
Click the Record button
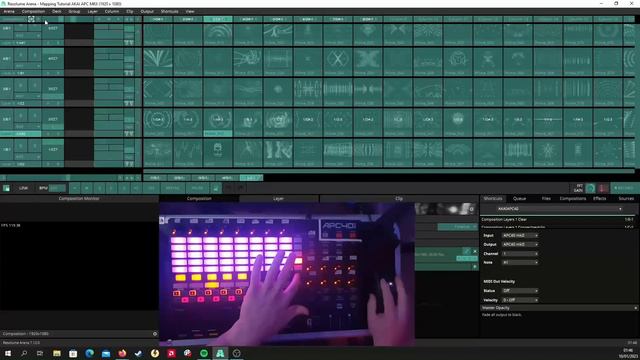point(624,188)
